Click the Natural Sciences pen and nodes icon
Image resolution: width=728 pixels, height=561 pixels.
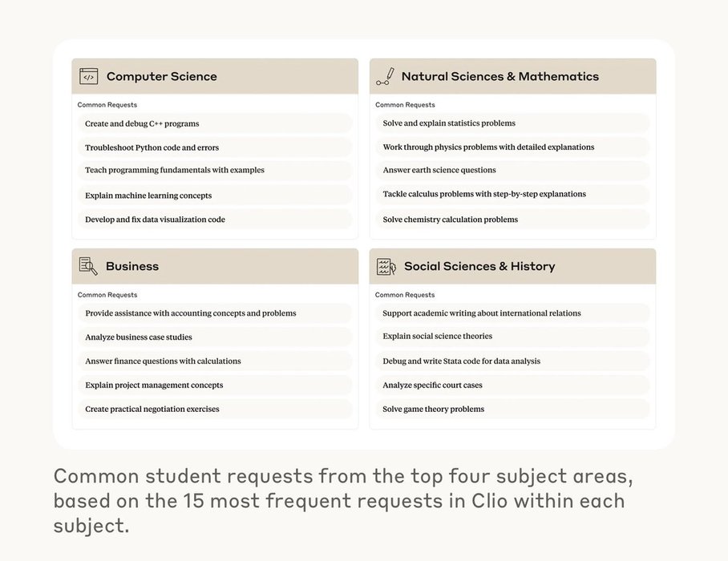click(386, 77)
